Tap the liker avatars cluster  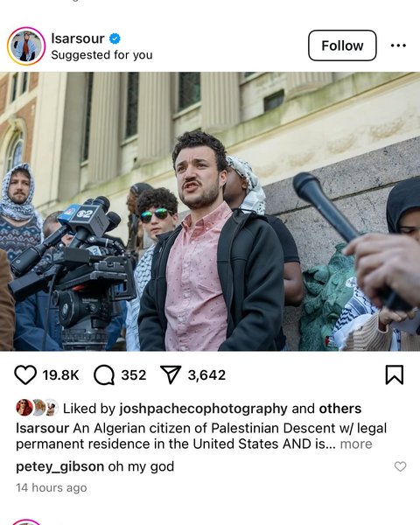coord(37,408)
